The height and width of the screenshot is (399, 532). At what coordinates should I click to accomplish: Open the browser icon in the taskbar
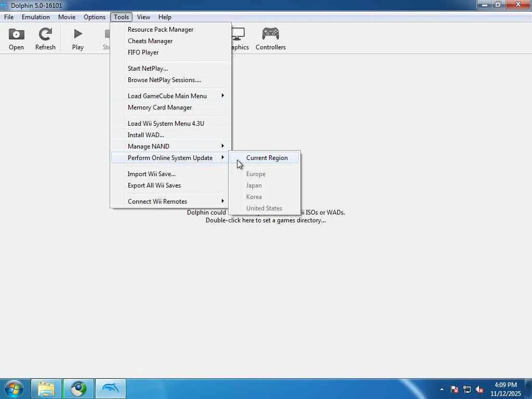pyautogui.click(x=78, y=389)
